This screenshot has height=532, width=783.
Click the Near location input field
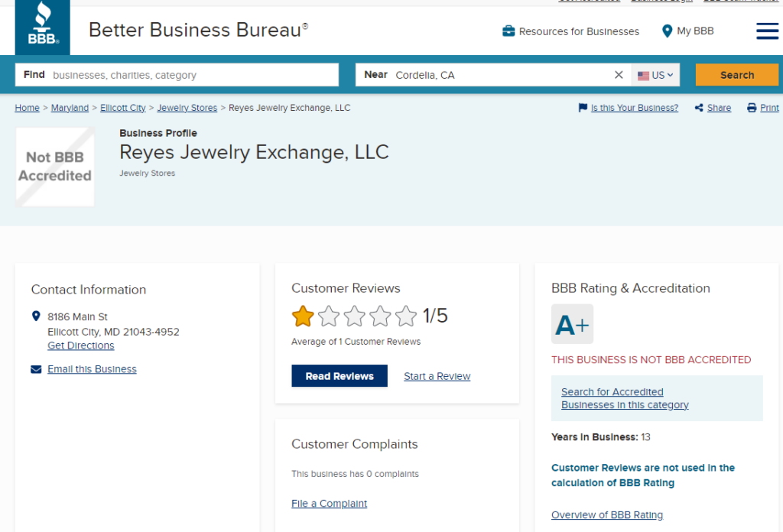tap(493, 75)
